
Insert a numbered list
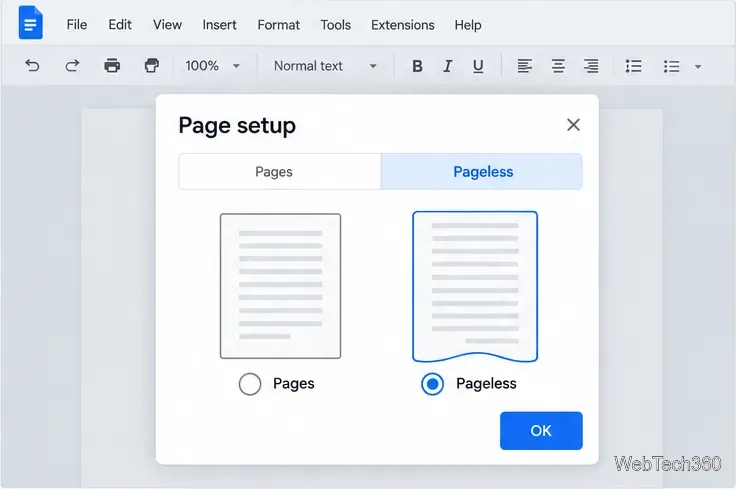tap(634, 66)
